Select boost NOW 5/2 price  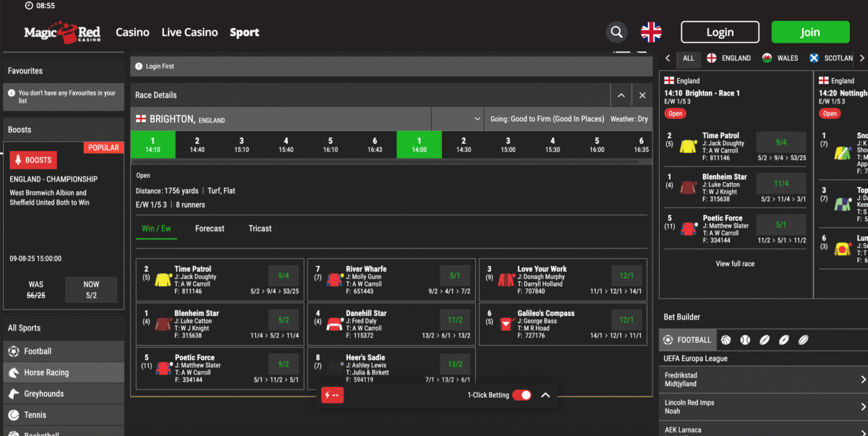tap(91, 290)
